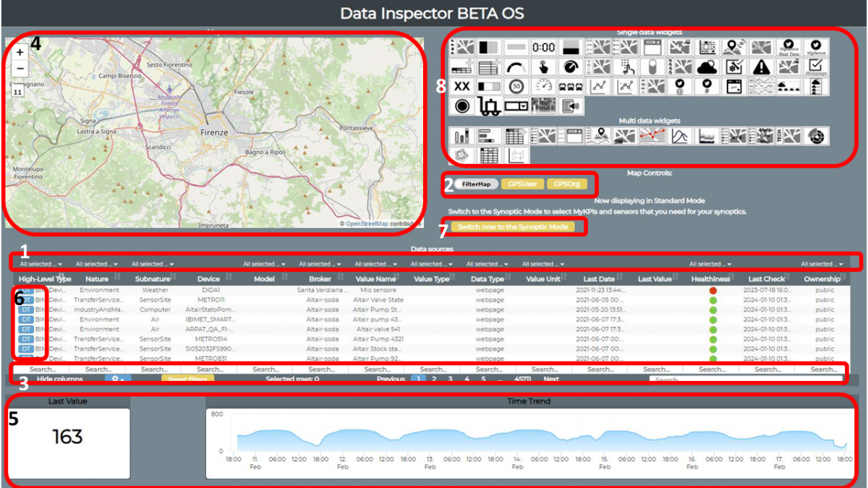Screen dimensions: 868x488
Task: Select the 0:00 clock widget icon
Action: (543, 48)
